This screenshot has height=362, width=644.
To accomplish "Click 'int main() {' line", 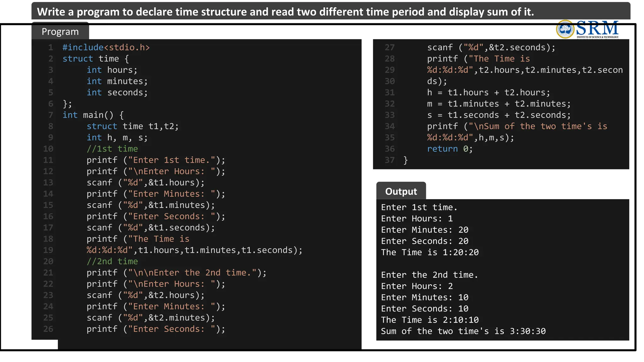I will click(x=93, y=115).
